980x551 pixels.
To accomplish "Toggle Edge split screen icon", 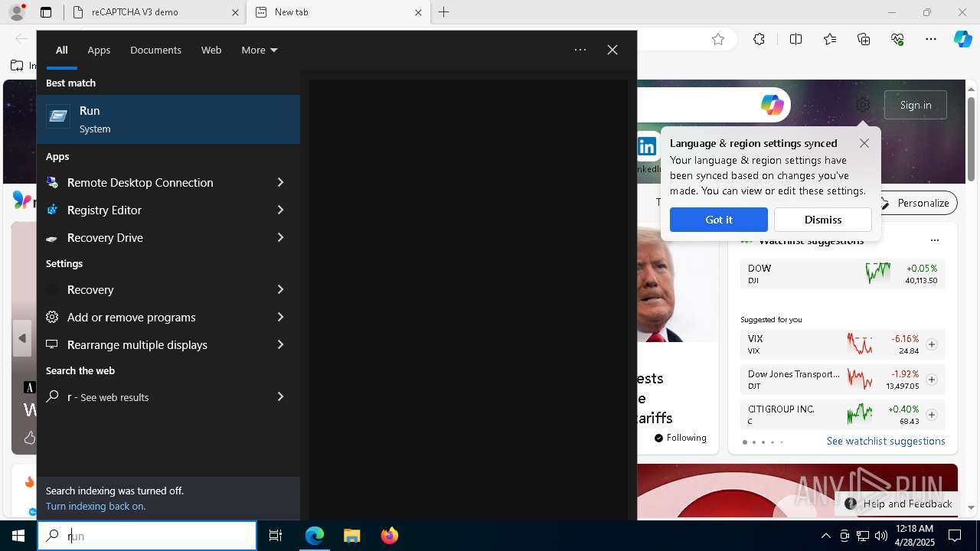I will (795, 40).
